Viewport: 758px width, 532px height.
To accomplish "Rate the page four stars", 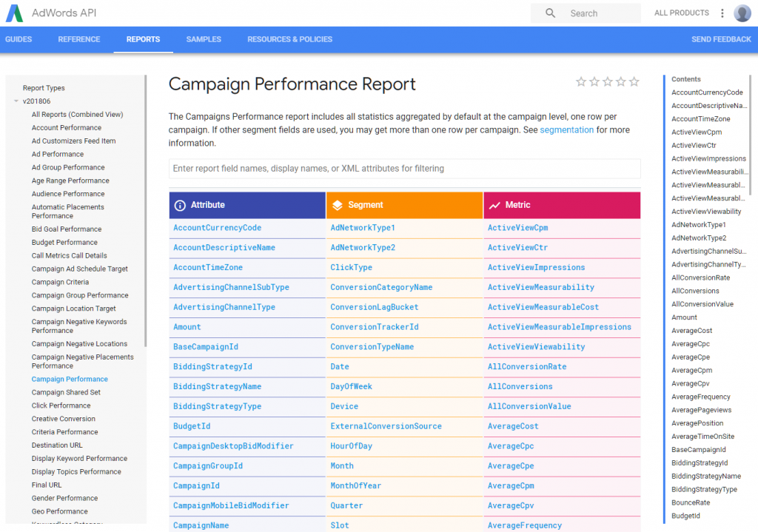I will (x=621, y=81).
